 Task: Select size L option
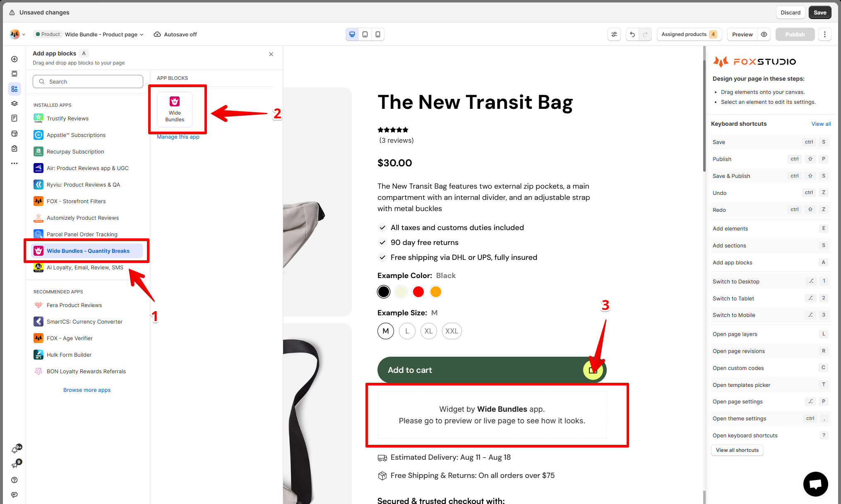407,331
